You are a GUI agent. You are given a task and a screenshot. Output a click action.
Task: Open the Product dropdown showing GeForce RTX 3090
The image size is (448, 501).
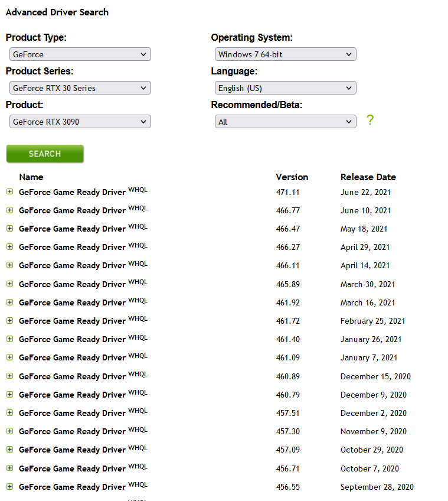[80, 122]
